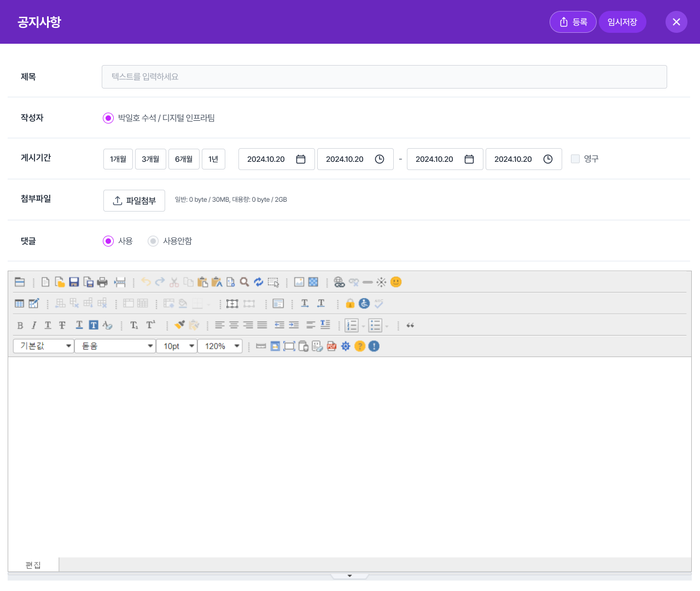This screenshot has width=700, height=591.
Task: Insert a hyperlink with the link icon
Action: [339, 282]
